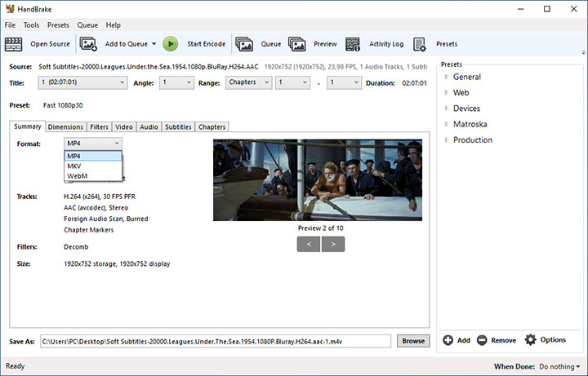
Task: Click the Add to Queue picture icon
Action: coord(88,44)
